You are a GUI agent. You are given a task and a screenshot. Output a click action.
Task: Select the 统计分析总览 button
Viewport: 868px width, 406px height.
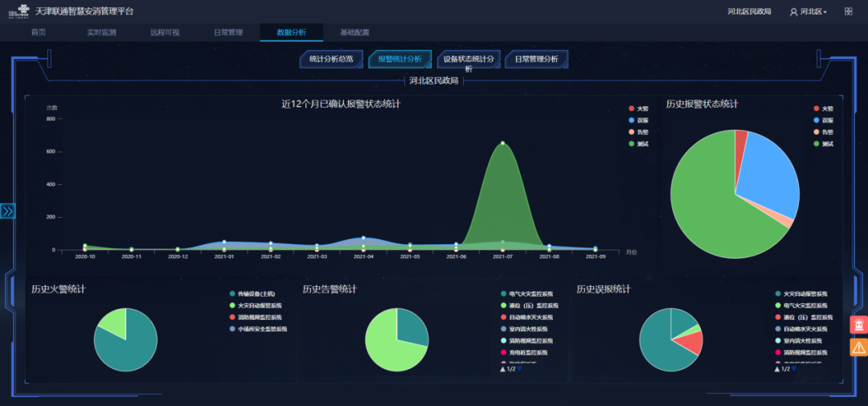(x=331, y=59)
